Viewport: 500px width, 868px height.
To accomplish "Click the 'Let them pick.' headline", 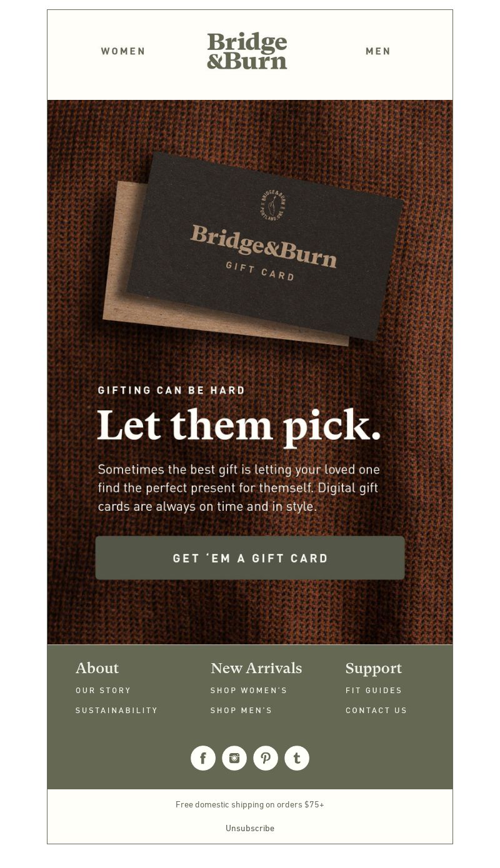I will pos(239,427).
